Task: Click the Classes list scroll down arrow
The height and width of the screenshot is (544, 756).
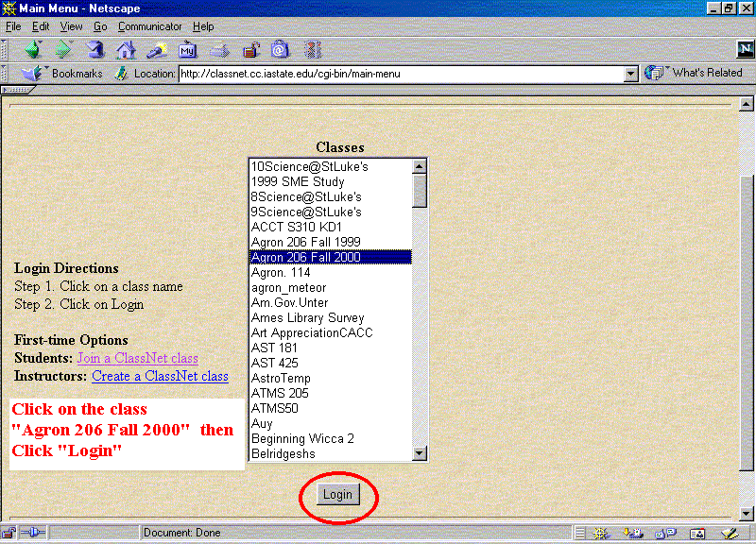Action: [x=420, y=453]
